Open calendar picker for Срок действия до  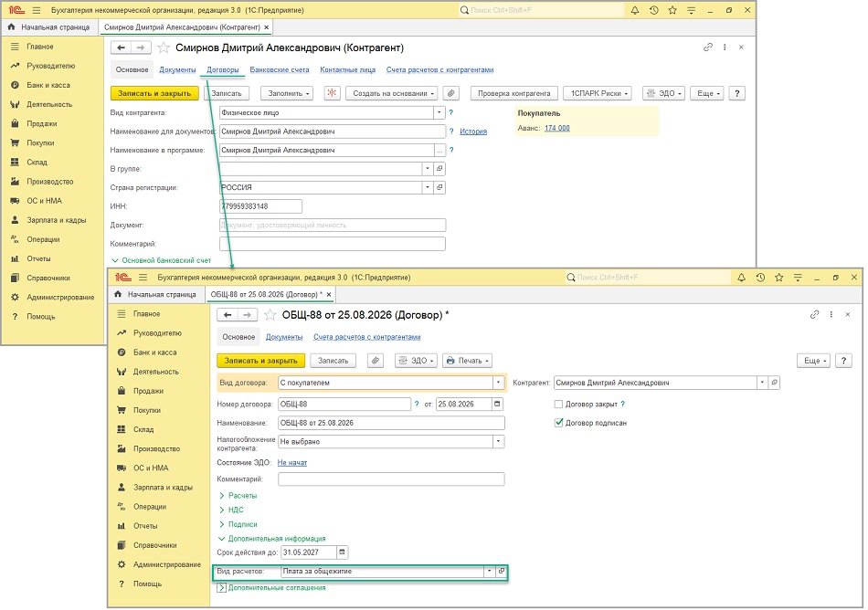pyautogui.click(x=342, y=552)
